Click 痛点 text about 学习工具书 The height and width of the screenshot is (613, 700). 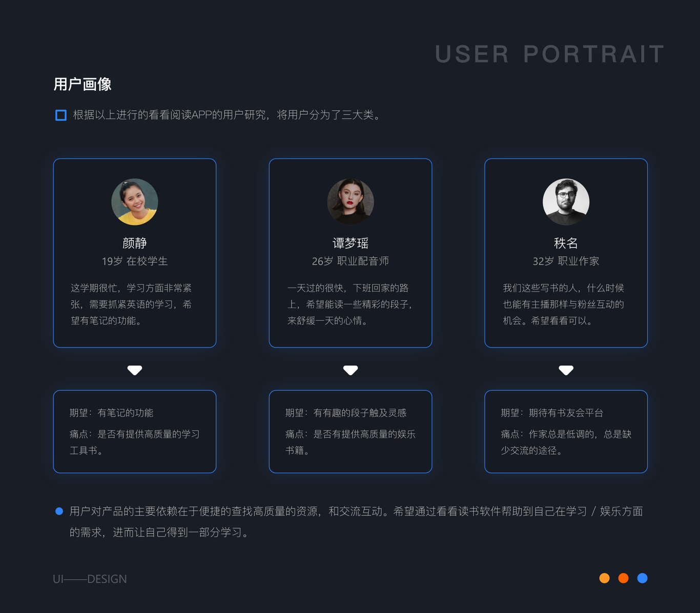coord(135,442)
